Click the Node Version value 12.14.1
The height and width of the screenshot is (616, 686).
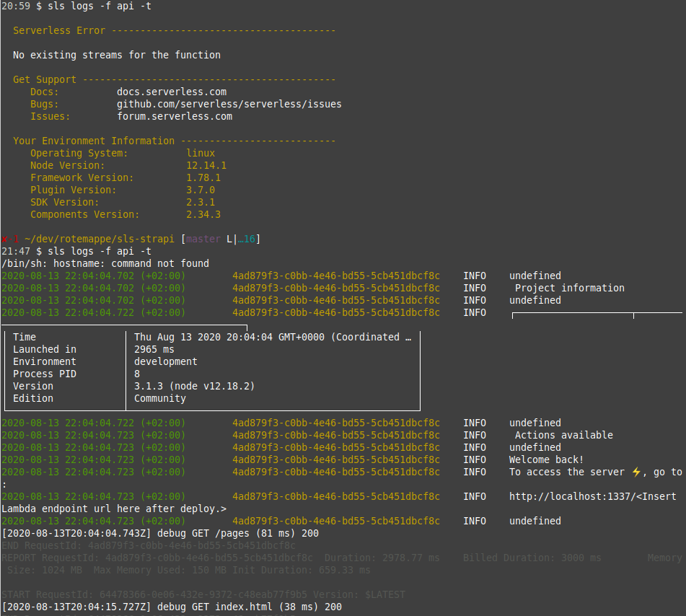[206, 165]
